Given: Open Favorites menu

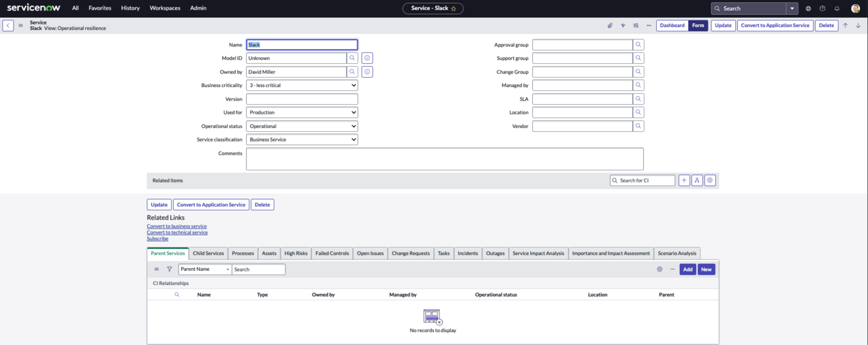Looking at the screenshot, I should 100,8.
